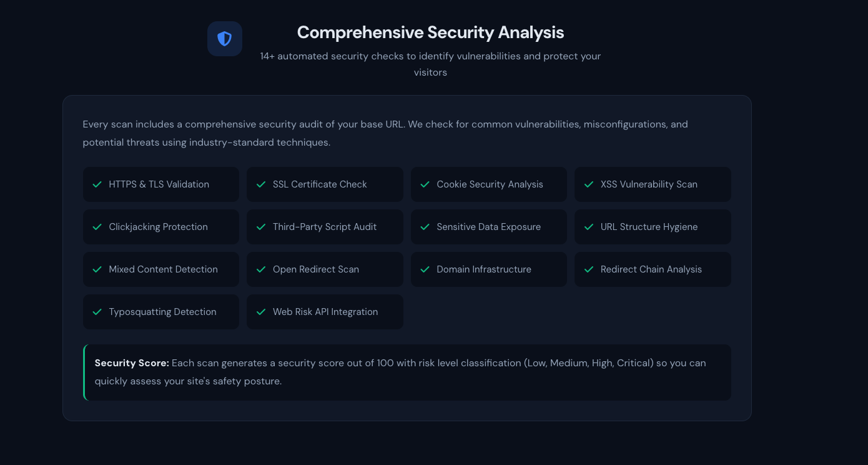Click the Comprehensive Security Analysis heading
The image size is (868, 465).
[x=430, y=32]
